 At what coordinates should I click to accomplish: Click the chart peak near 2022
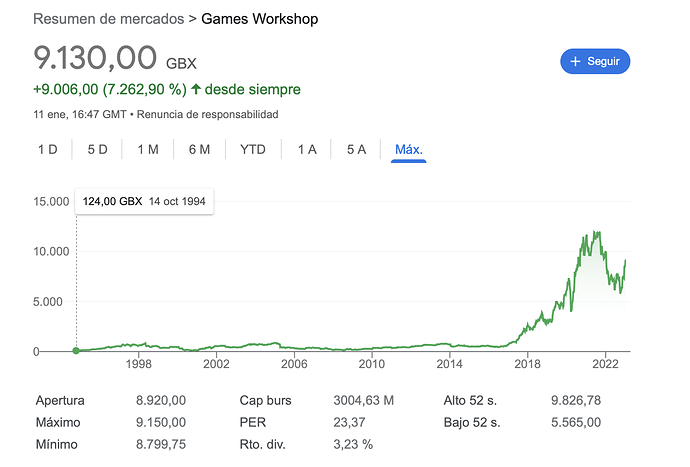596,232
